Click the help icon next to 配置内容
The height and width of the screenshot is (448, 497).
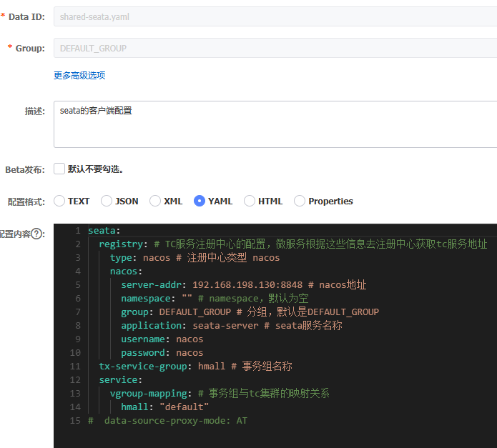[x=36, y=234]
